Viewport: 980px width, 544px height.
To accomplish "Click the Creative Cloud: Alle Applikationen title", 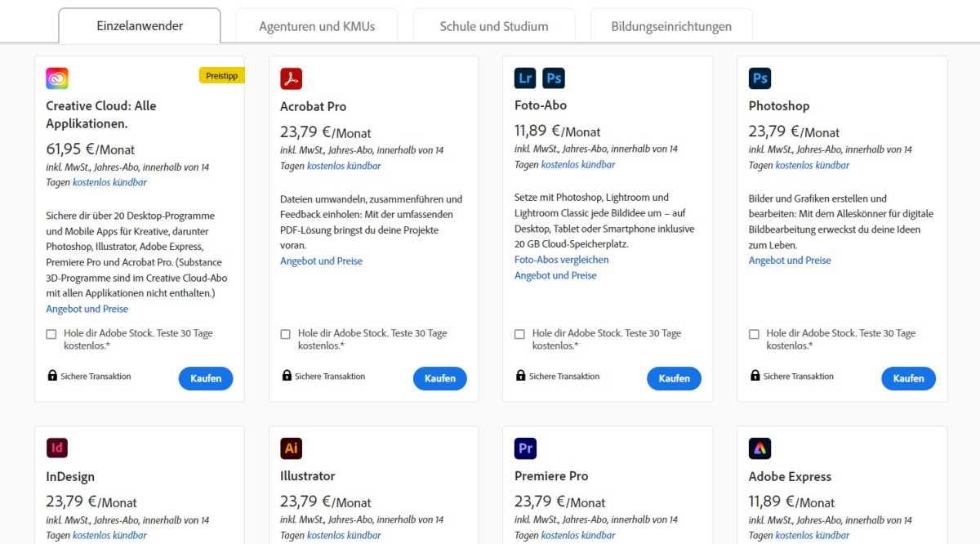I will [x=101, y=114].
